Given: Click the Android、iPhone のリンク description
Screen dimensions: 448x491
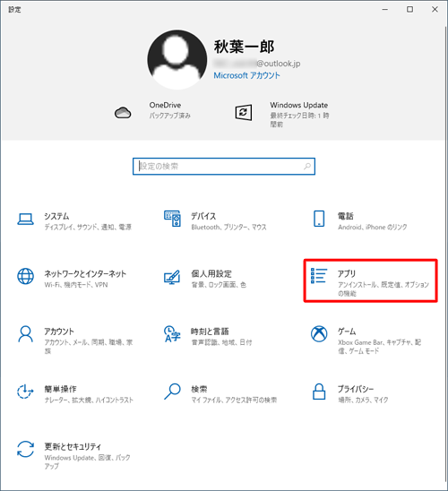Looking at the screenshot, I should point(372,227).
